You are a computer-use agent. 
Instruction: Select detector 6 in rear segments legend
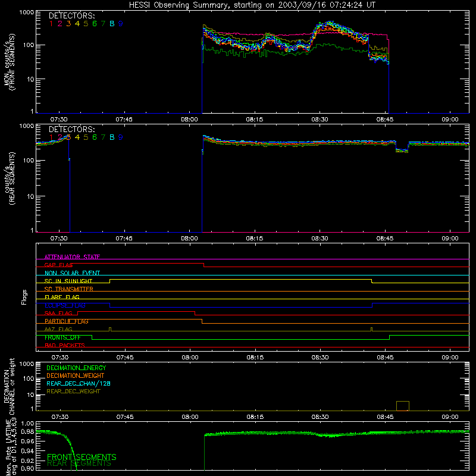coord(95,137)
